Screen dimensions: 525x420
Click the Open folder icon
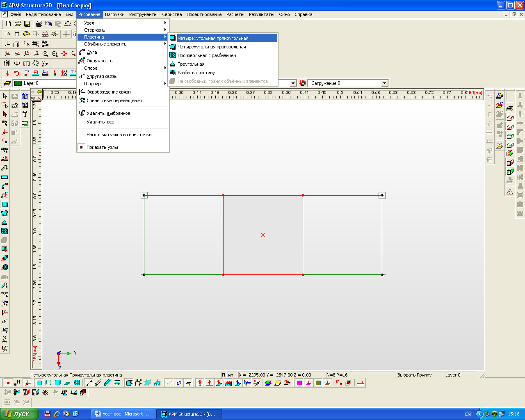pos(18,24)
